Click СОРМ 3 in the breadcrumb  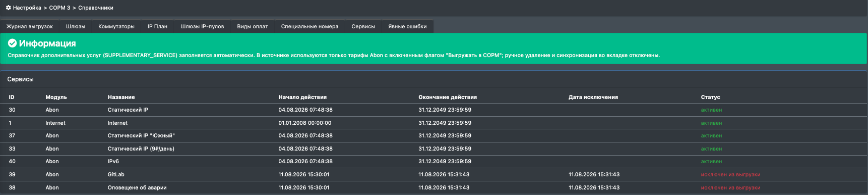point(59,8)
